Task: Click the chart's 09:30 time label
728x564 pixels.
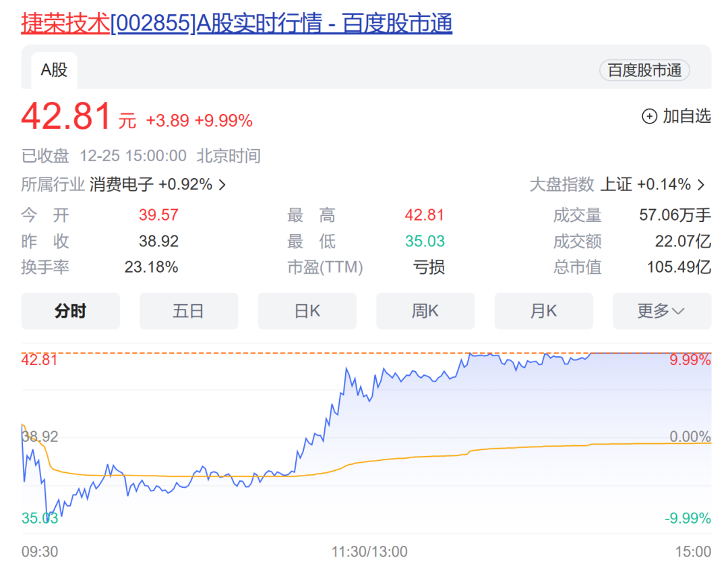Action: click(40, 551)
